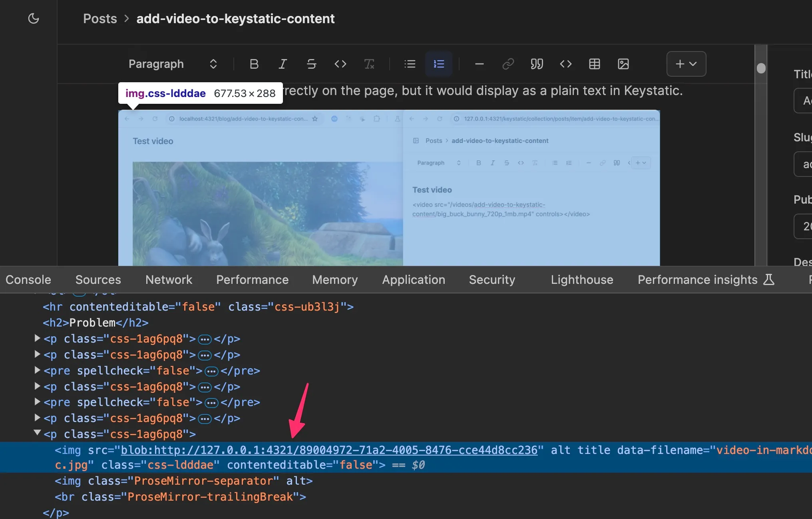Go back to Posts breadcrumb
812x519 pixels.
pos(100,19)
